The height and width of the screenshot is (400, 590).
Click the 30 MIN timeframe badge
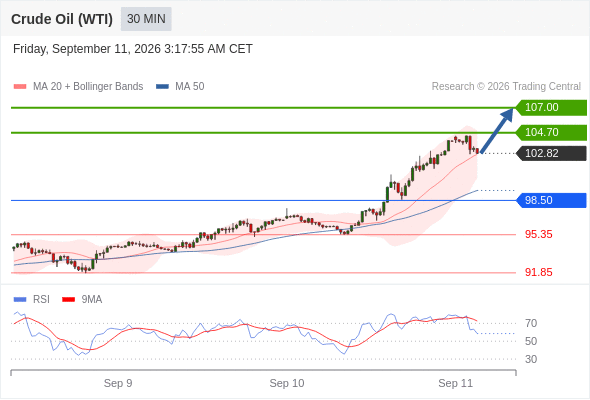146,19
